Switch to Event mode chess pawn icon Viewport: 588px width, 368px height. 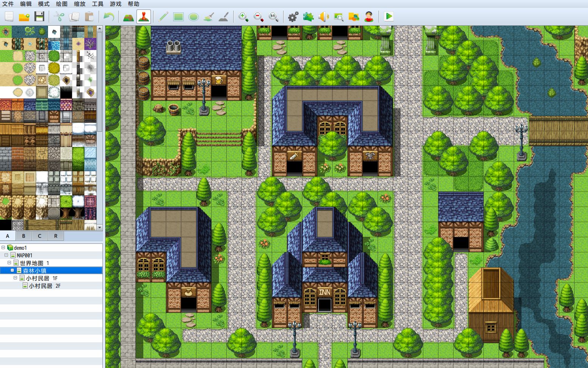click(x=144, y=17)
